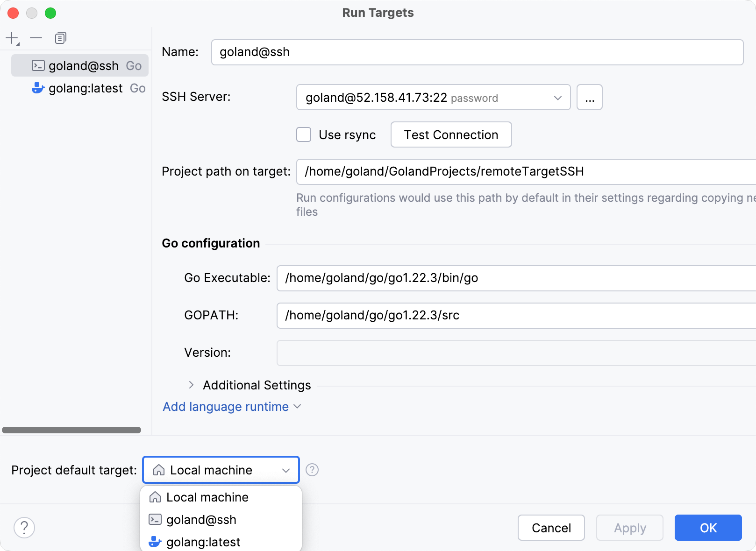Open help from the bottom-left question mark
The image size is (756, 551).
tap(24, 528)
